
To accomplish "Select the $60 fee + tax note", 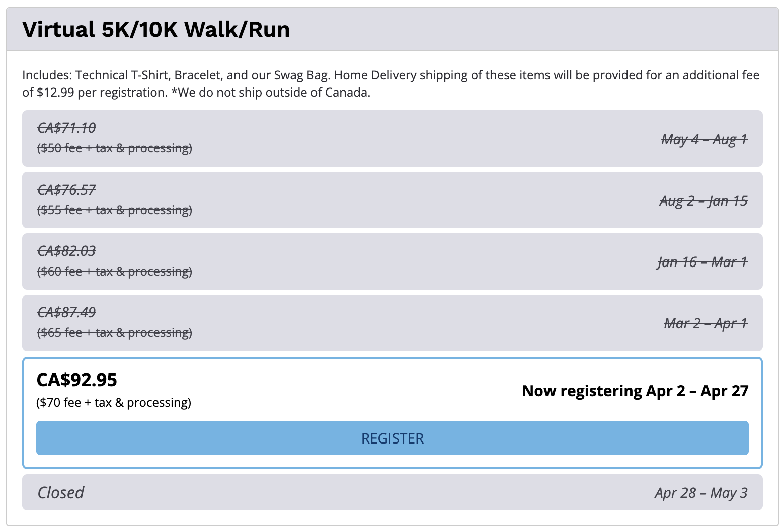I will [x=115, y=272].
